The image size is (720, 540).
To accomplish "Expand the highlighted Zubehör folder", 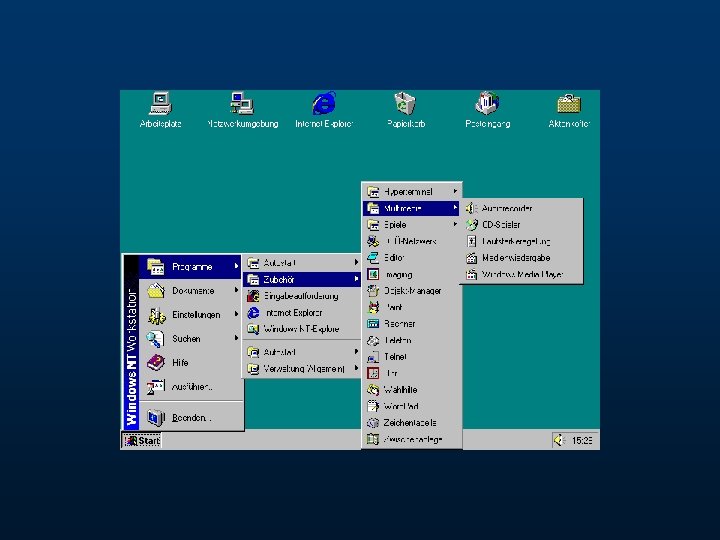I will coord(302,279).
